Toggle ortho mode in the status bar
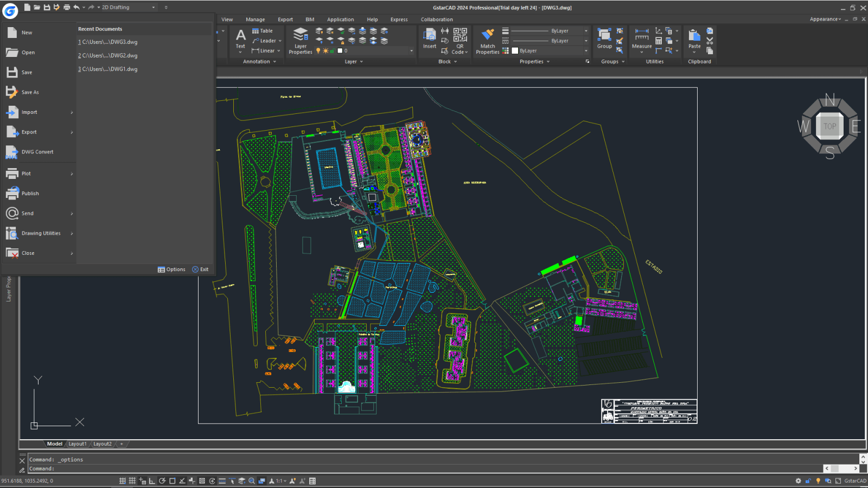 [151, 480]
